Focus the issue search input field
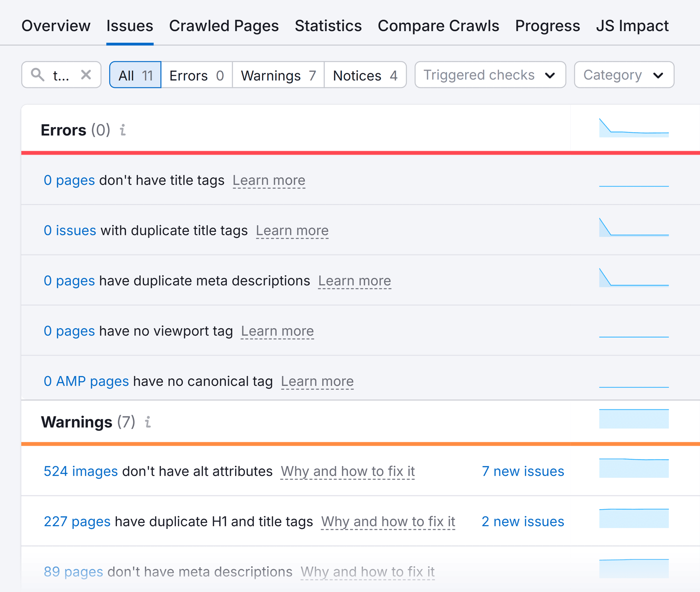The height and width of the screenshot is (592, 700). pyautogui.click(x=61, y=75)
